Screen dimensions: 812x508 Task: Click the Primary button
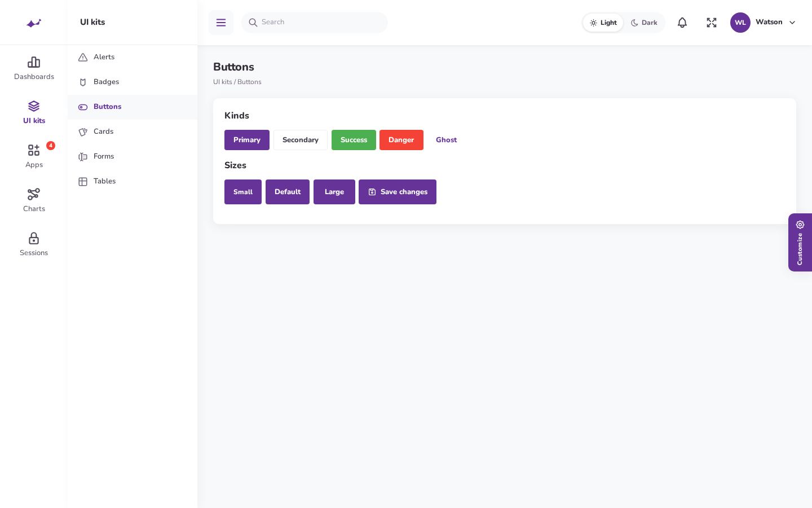(x=247, y=140)
